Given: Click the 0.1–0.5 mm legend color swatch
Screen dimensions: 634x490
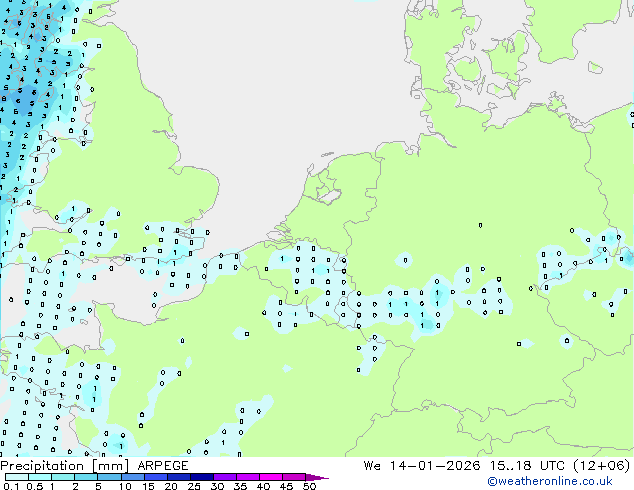Looking at the screenshot, I should (x=17, y=477).
